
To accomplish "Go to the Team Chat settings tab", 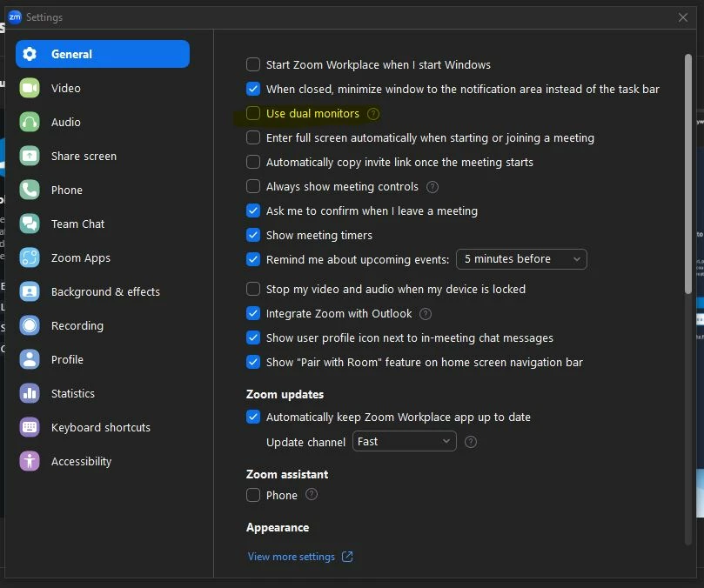I will coord(103,224).
